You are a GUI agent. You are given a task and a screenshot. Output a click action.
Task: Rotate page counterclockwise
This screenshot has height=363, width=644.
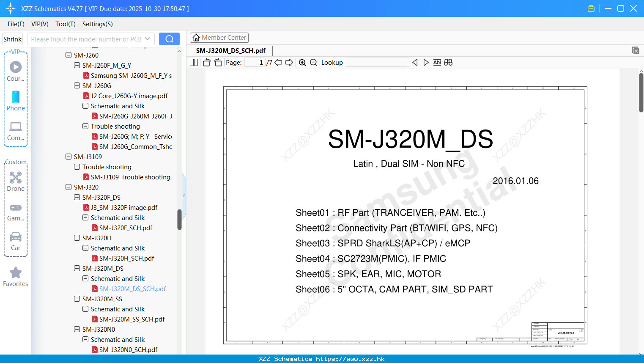coord(206,62)
